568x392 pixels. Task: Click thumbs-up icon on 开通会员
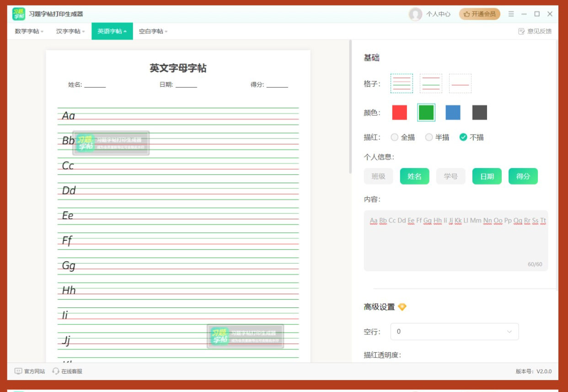pyautogui.click(x=466, y=14)
